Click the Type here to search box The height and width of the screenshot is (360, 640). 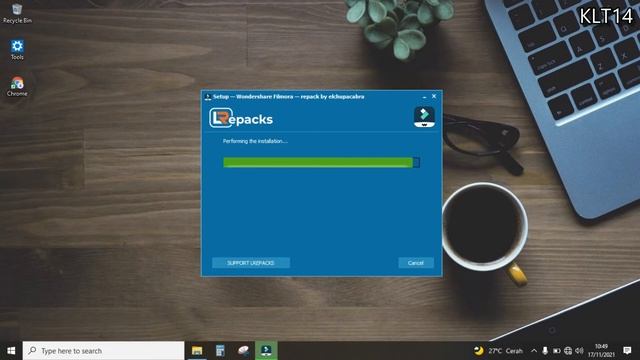pyautogui.click(x=103, y=351)
